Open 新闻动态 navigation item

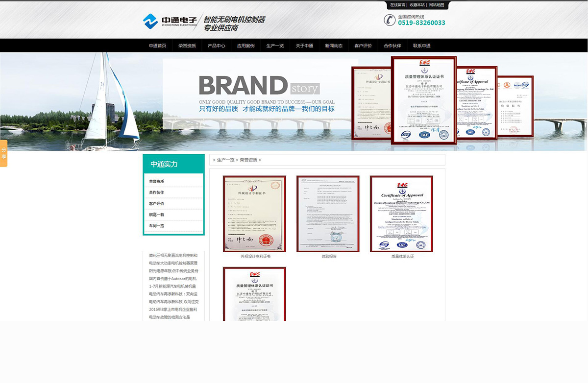(334, 46)
